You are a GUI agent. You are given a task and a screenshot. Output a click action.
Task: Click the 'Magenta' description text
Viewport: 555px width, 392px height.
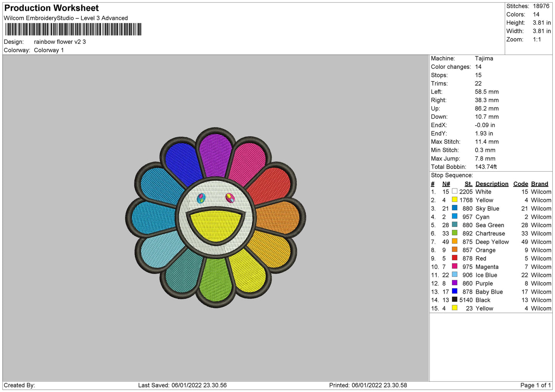[487, 267]
